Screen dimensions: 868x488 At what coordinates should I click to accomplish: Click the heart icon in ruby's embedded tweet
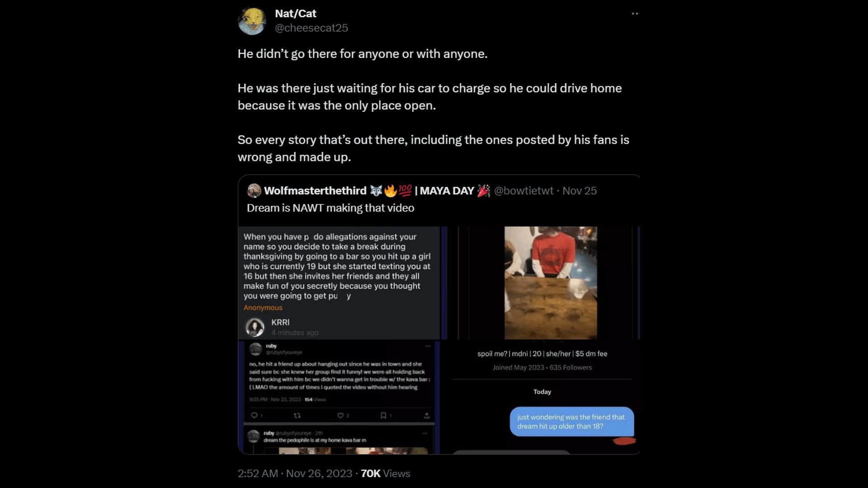click(x=340, y=415)
